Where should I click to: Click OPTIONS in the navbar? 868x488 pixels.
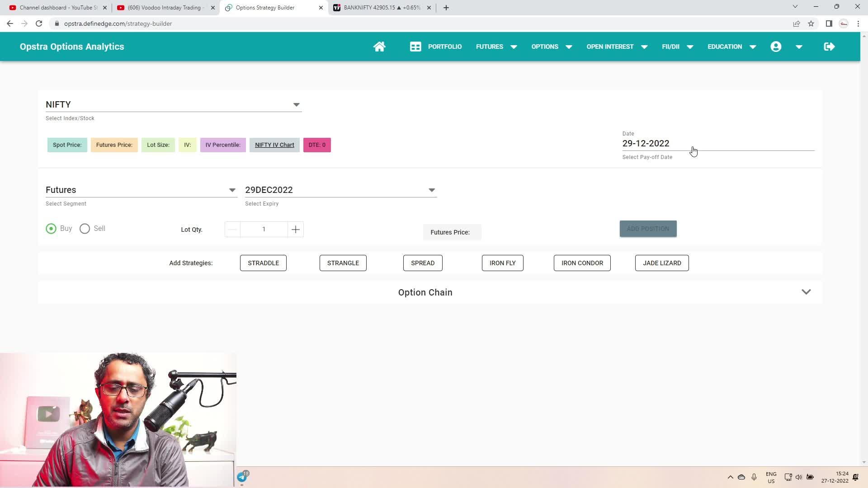[545, 47]
